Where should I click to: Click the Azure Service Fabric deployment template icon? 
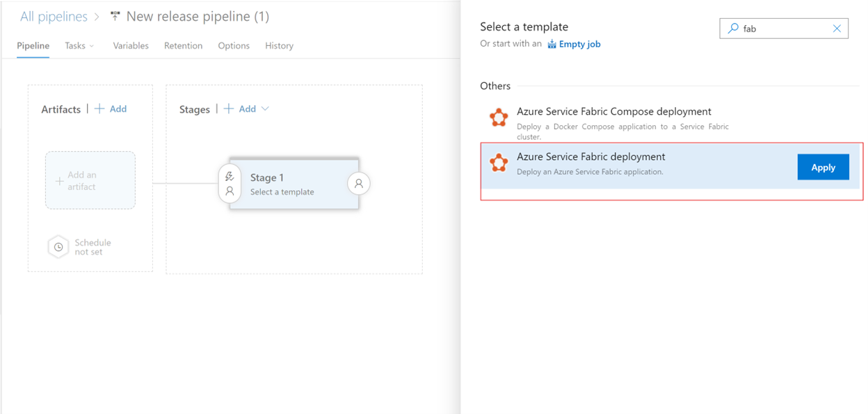[499, 163]
